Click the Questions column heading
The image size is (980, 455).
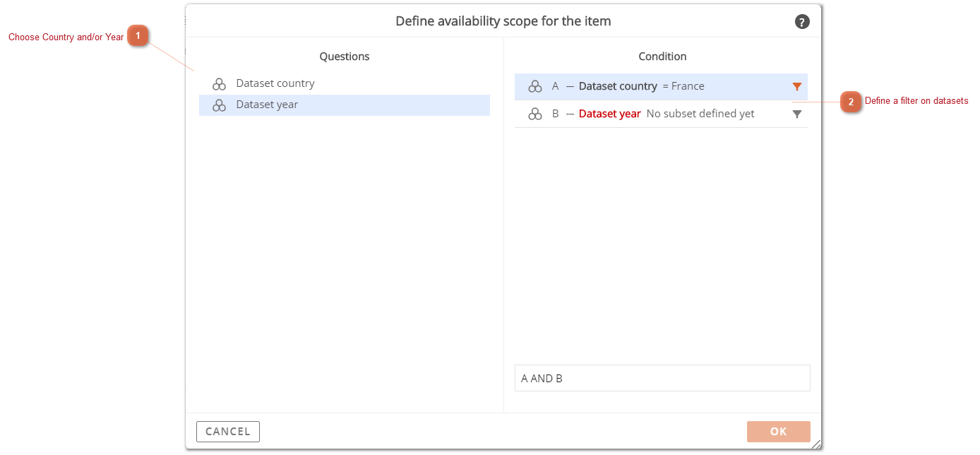click(345, 57)
